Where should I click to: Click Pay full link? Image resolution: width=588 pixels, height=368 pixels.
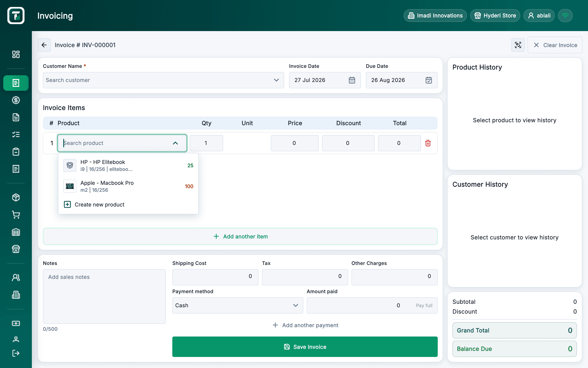point(424,305)
